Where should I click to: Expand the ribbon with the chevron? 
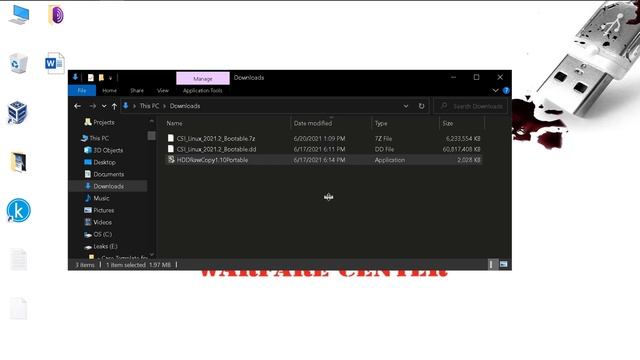point(495,91)
